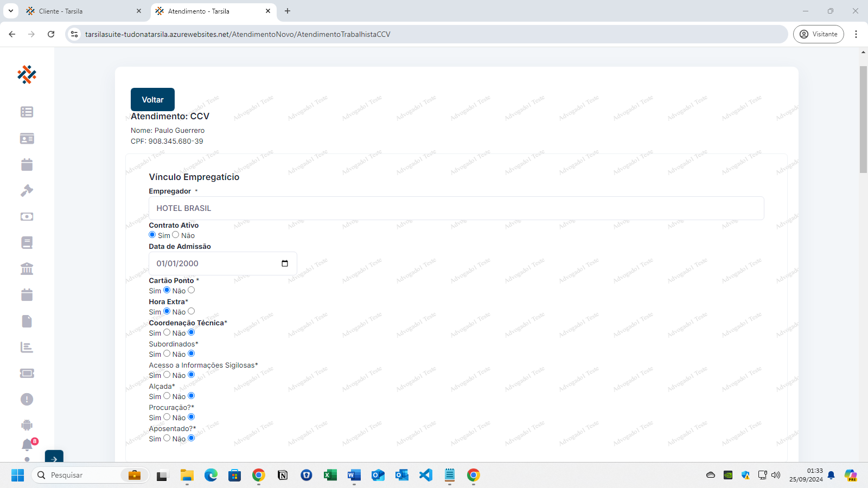The image size is (868, 488).
Task: Click the Voltar button
Action: tap(152, 100)
